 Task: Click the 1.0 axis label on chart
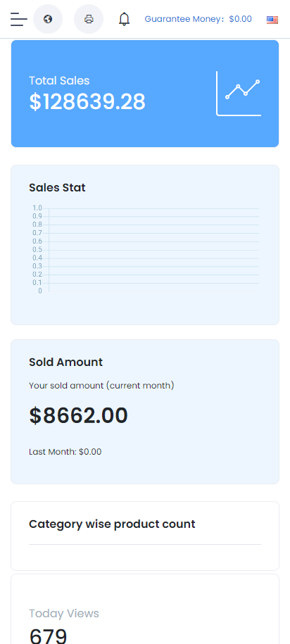click(37, 208)
